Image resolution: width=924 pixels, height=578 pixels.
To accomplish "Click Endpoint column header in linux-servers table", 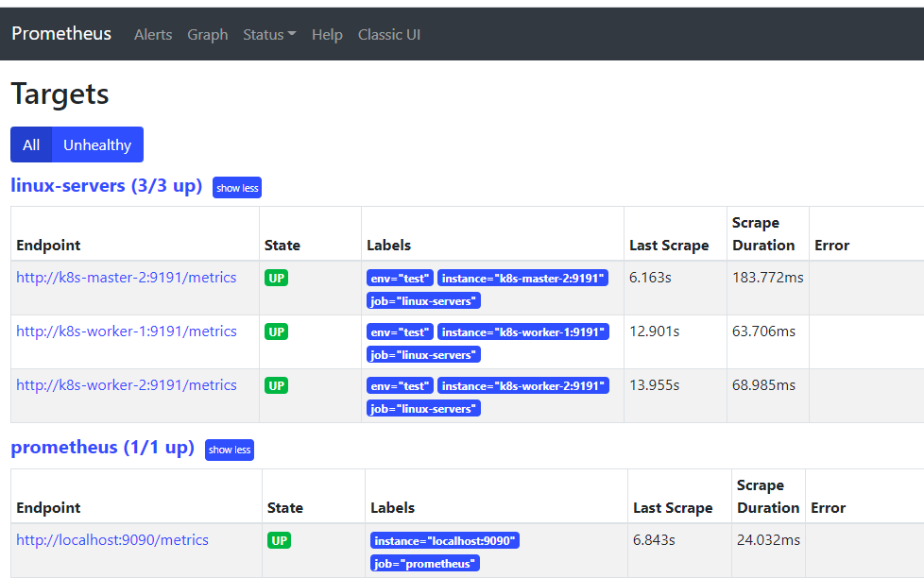I will [48, 246].
